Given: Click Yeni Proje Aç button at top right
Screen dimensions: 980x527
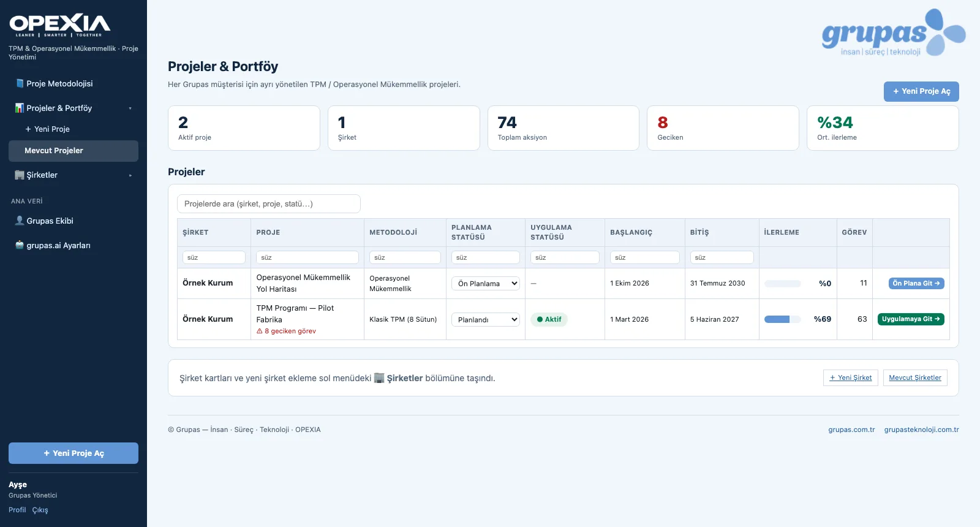Looking at the screenshot, I should click(921, 91).
